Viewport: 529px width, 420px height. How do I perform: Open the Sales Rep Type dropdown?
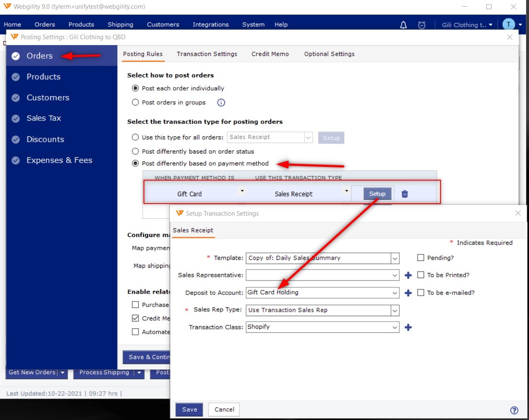[x=395, y=310]
